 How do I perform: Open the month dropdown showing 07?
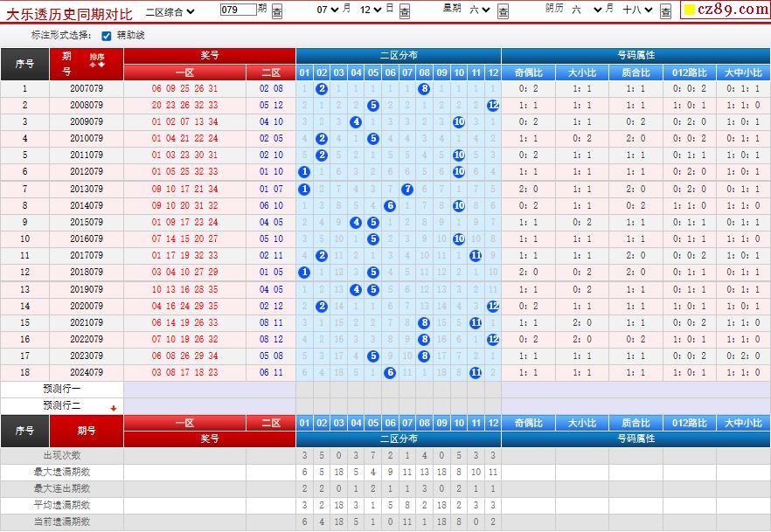(x=328, y=10)
